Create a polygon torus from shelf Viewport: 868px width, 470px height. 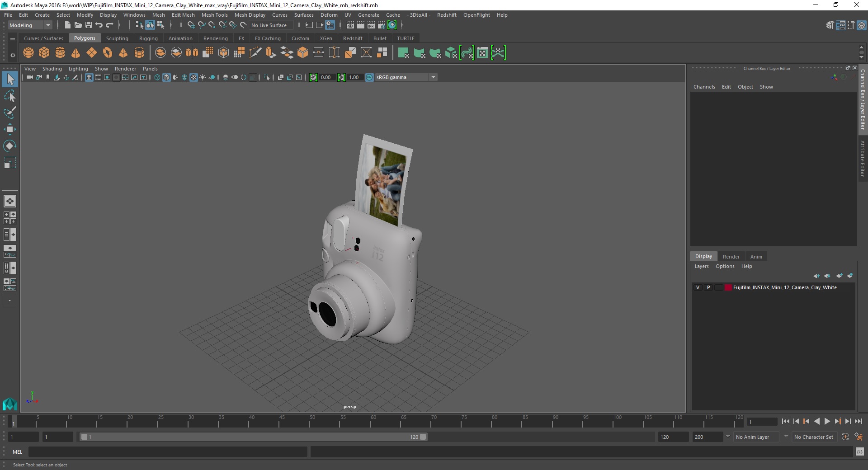[108, 53]
